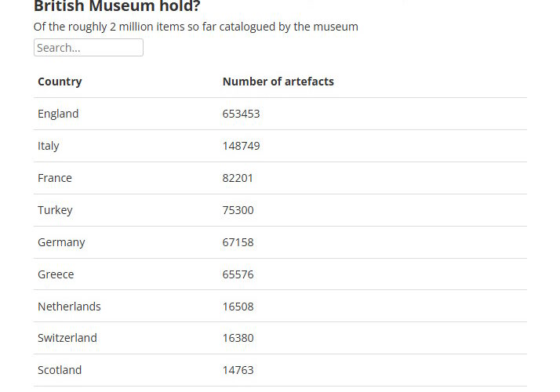This screenshot has height=392, width=560.
Task: Click the 14763 value for Scotland
Action: click(x=238, y=370)
